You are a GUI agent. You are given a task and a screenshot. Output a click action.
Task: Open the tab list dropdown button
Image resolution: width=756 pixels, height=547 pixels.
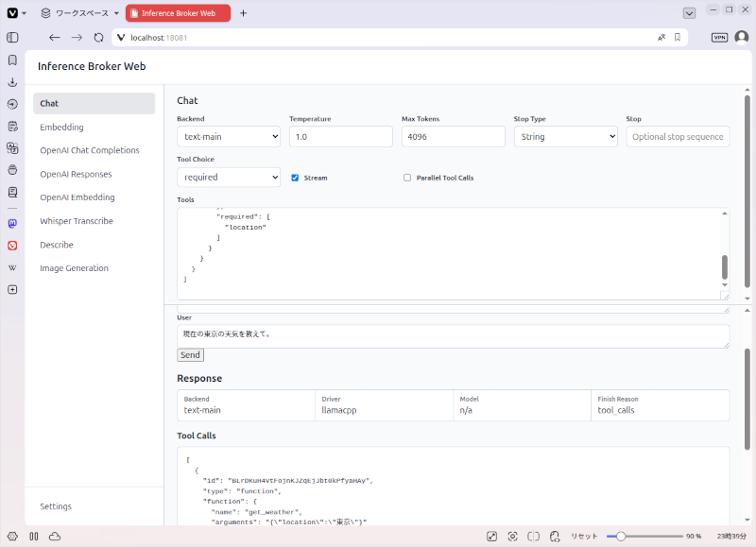tap(690, 13)
